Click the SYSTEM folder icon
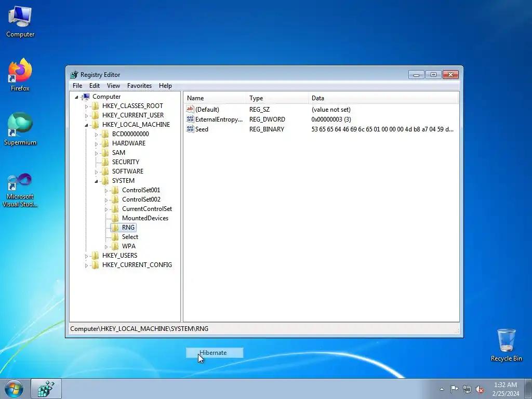The width and height of the screenshot is (532, 399). pos(105,180)
